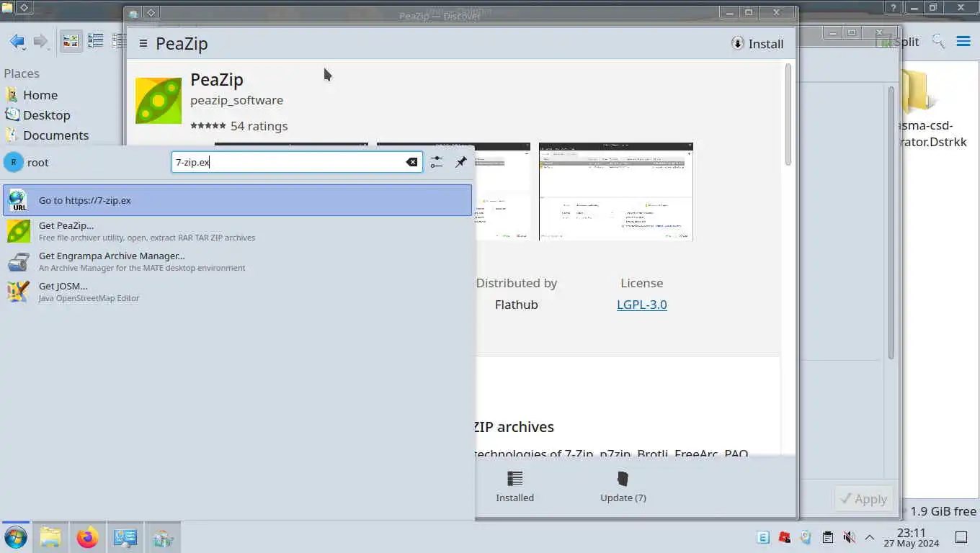Click the 54 ratings text
This screenshot has width=980, height=553.
pos(259,126)
